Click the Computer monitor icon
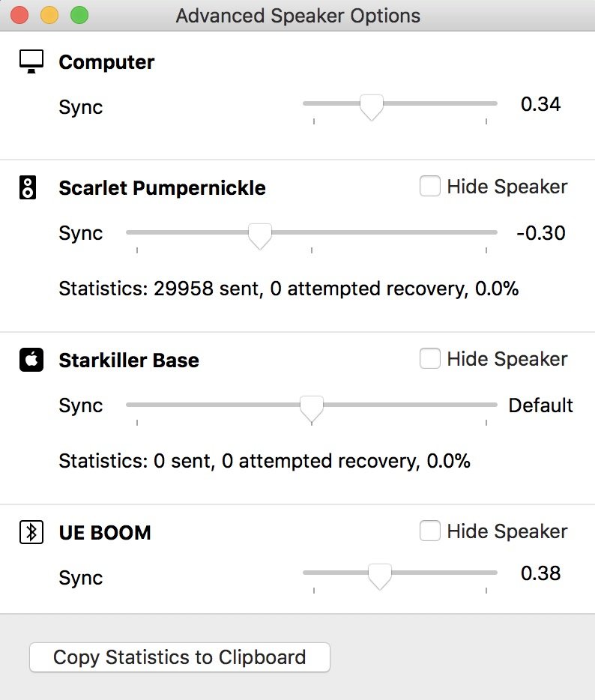 [31, 62]
